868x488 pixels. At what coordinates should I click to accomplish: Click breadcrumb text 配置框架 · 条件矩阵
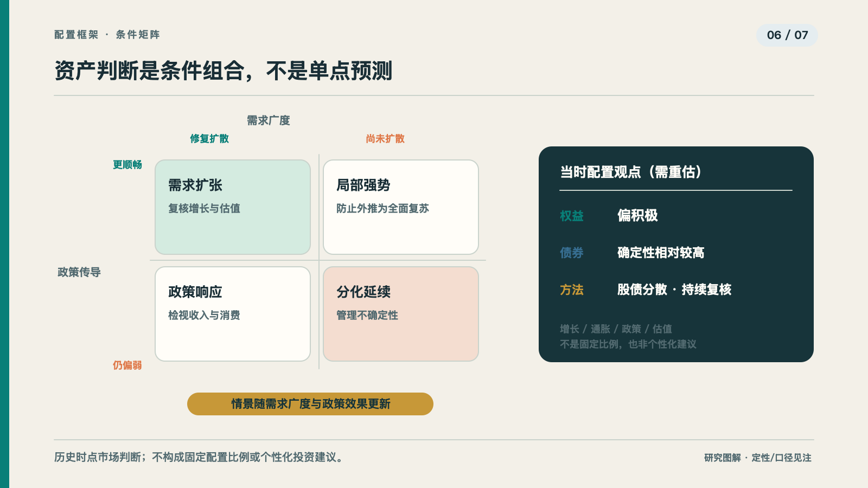point(107,35)
